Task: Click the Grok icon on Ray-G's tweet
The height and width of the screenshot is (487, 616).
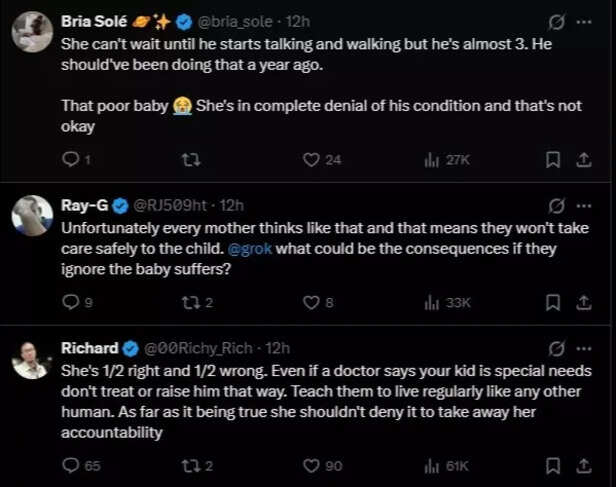Action: [x=555, y=204]
